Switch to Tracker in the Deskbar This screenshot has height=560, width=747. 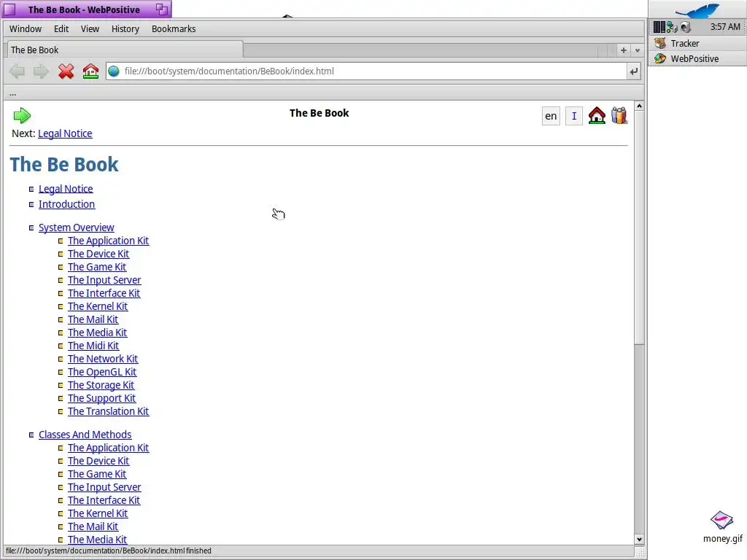(697, 43)
